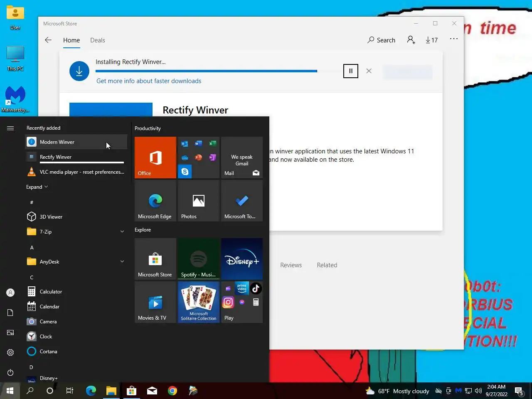Cancel the Rectify Winver download
532x399 pixels.
tap(369, 71)
